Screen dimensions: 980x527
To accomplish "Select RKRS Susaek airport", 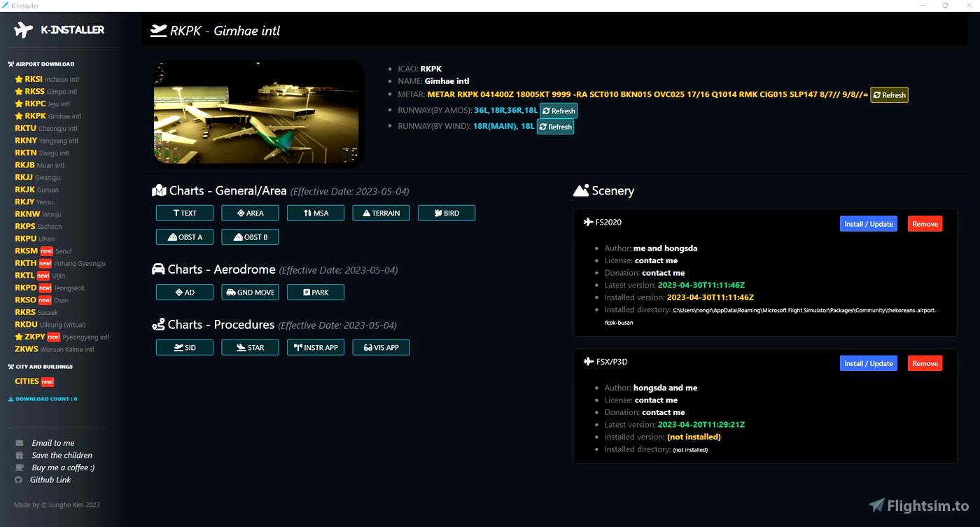I will [36, 312].
